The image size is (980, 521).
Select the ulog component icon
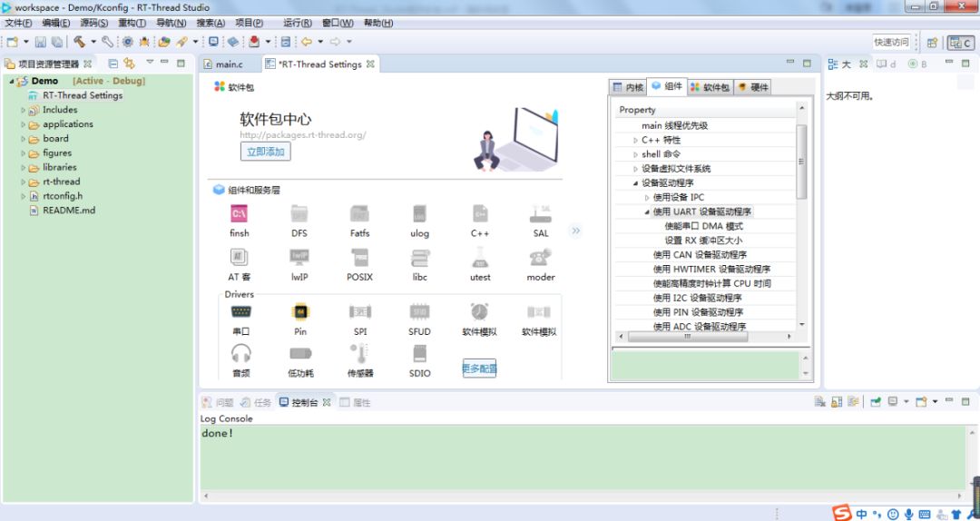tap(420, 214)
